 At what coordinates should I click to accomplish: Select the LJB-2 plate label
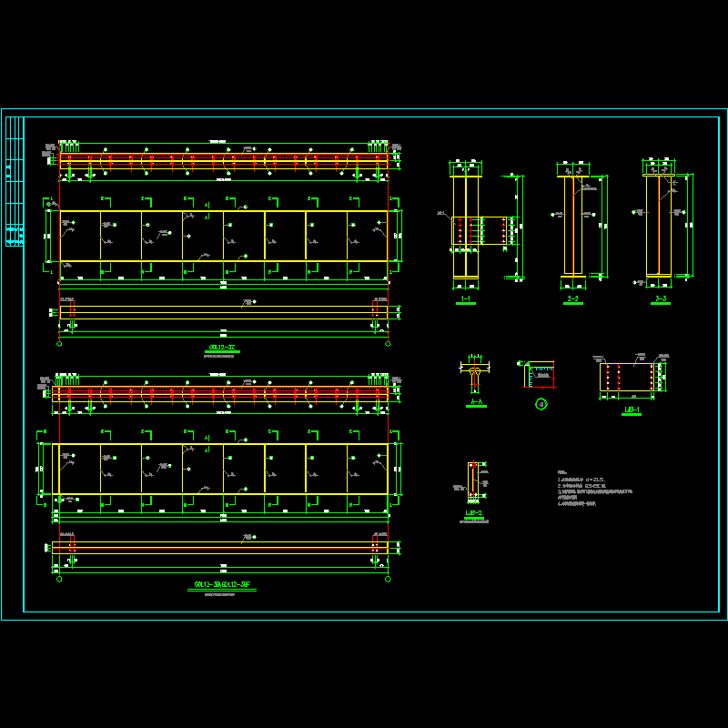(472, 513)
